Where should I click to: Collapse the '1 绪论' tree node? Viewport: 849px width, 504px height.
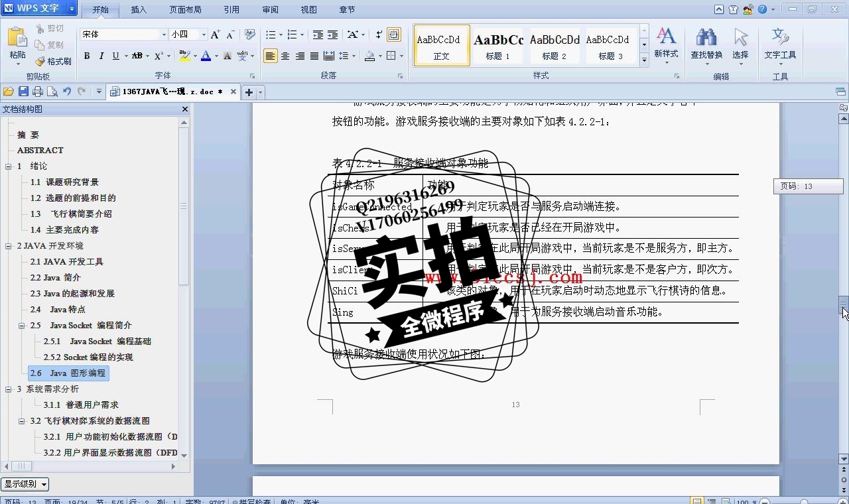[x=9, y=166]
